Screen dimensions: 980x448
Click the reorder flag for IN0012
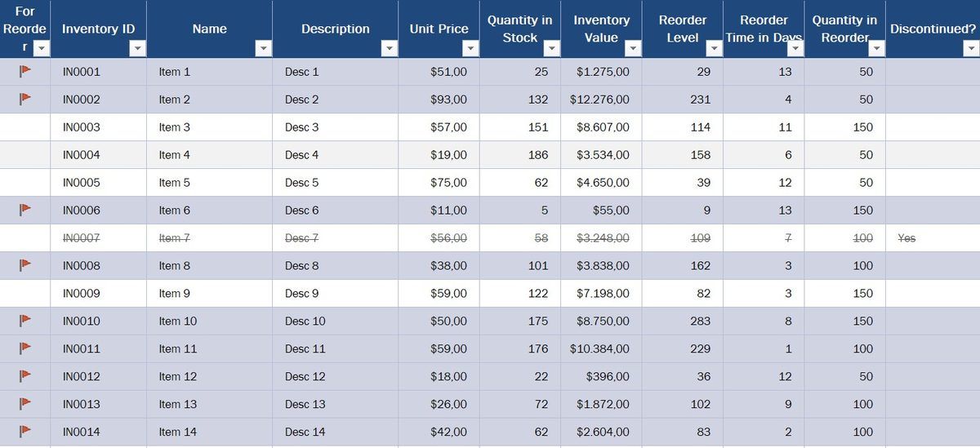25,375
